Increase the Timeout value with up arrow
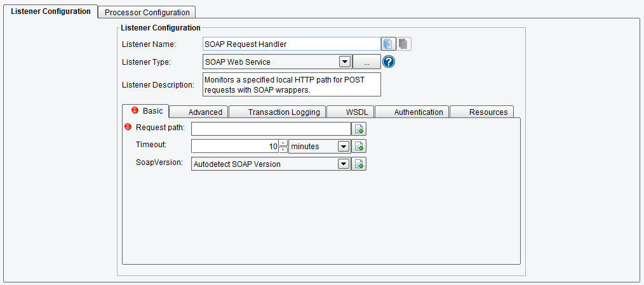Viewport: 644px width, 285px height. coord(283,143)
